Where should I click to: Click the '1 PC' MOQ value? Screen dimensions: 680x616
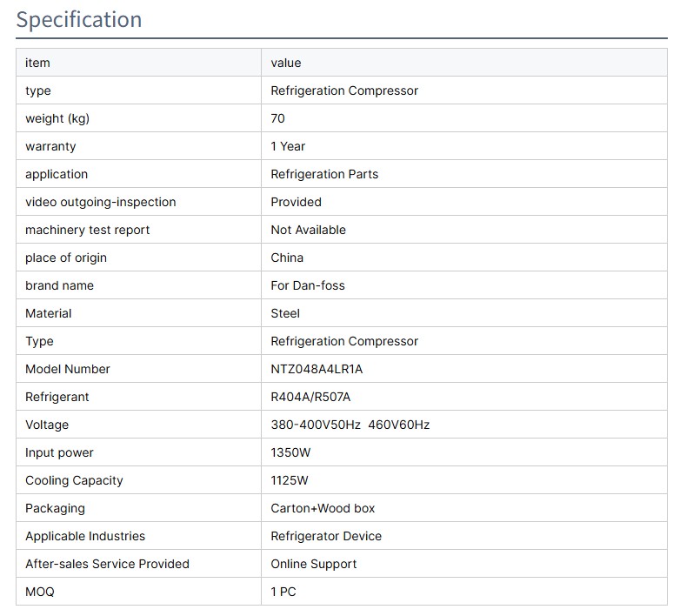pyautogui.click(x=283, y=592)
